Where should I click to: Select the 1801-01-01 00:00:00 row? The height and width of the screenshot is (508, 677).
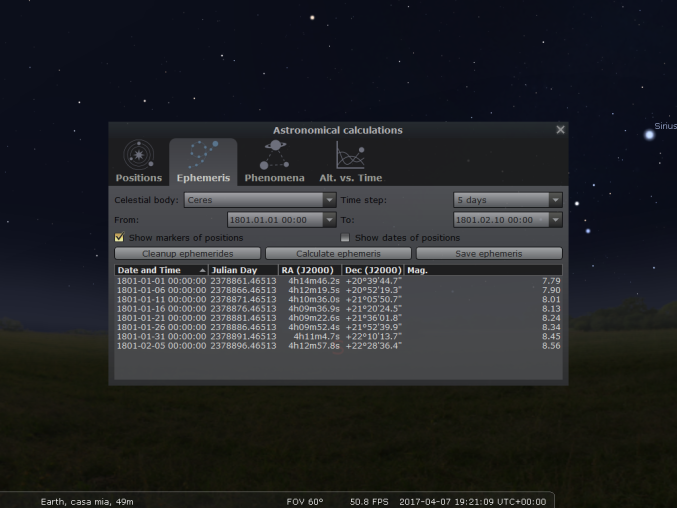[x=338, y=281]
